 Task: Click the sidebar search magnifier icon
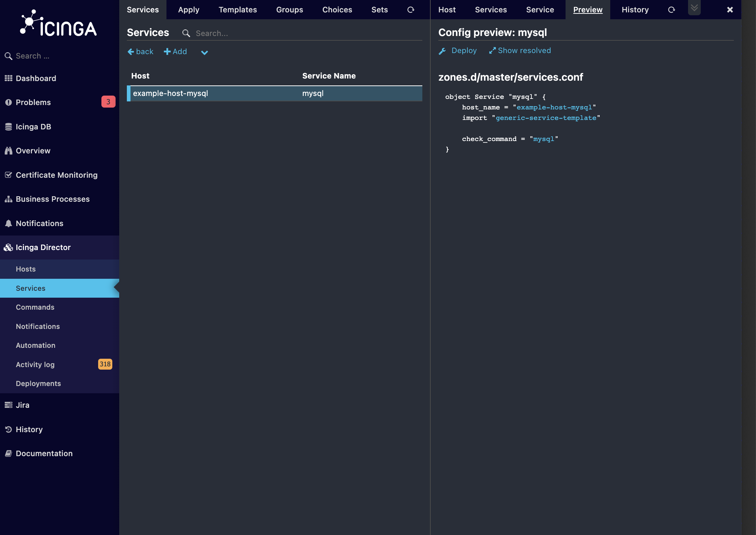pos(8,56)
